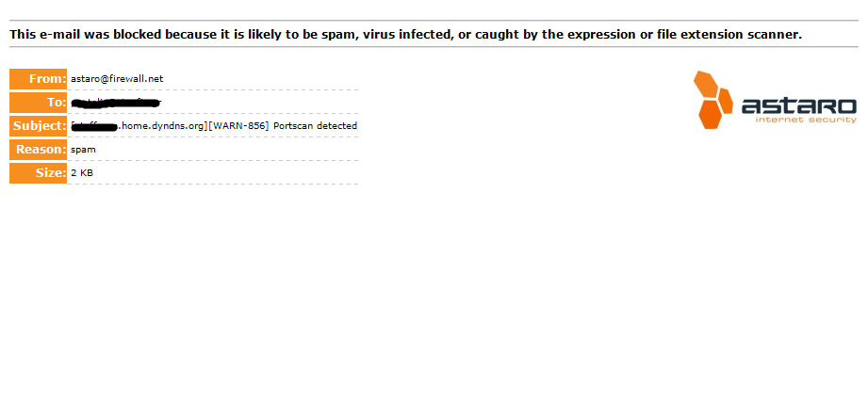Screen dimensions: 868x418
Task: Select the To label cell
Action: [x=39, y=103]
